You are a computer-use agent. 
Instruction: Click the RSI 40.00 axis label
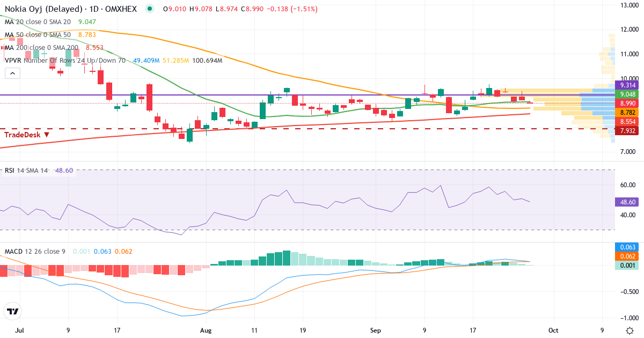click(627, 215)
